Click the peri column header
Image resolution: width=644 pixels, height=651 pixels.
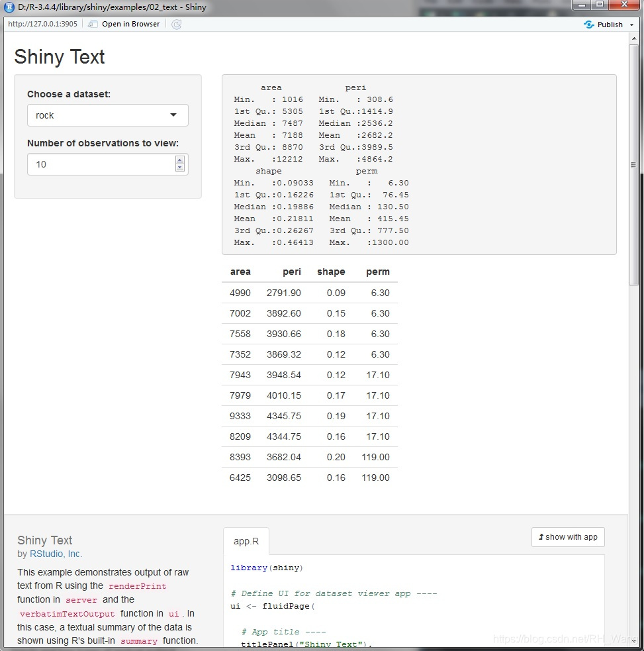(x=292, y=272)
